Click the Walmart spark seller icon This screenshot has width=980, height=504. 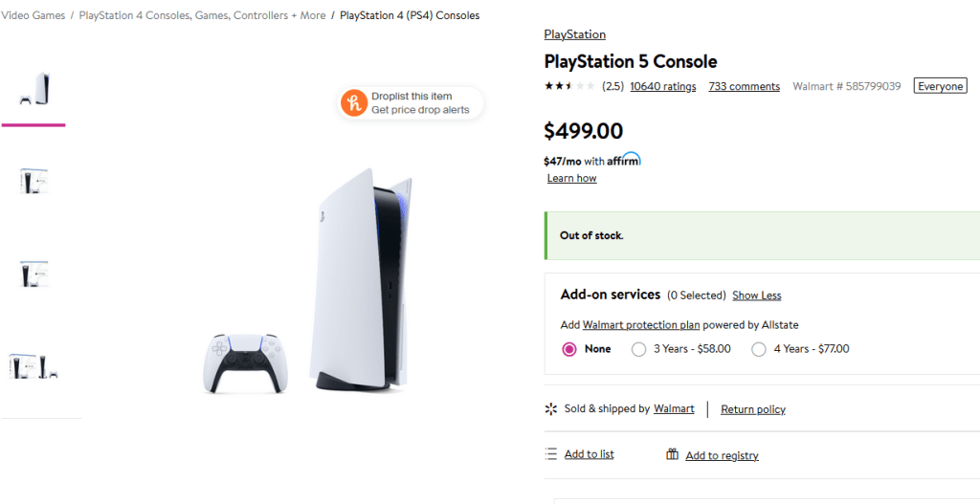(550, 409)
